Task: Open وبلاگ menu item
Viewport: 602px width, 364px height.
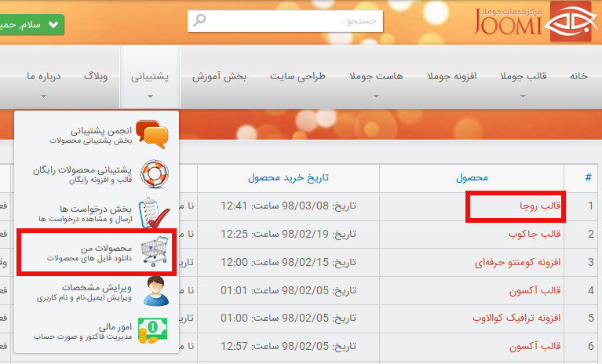Action: click(x=96, y=76)
